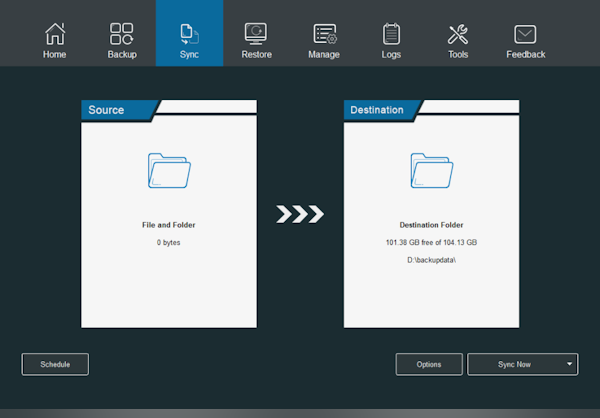Screen dimensions: 600x418
Task: Click the Destination panel folder icon
Action: (431, 171)
